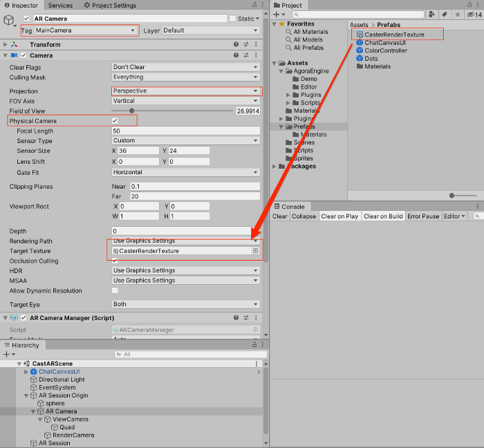Open the Transform component three-dot menu
This screenshot has width=484, height=448.
point(256,44)
